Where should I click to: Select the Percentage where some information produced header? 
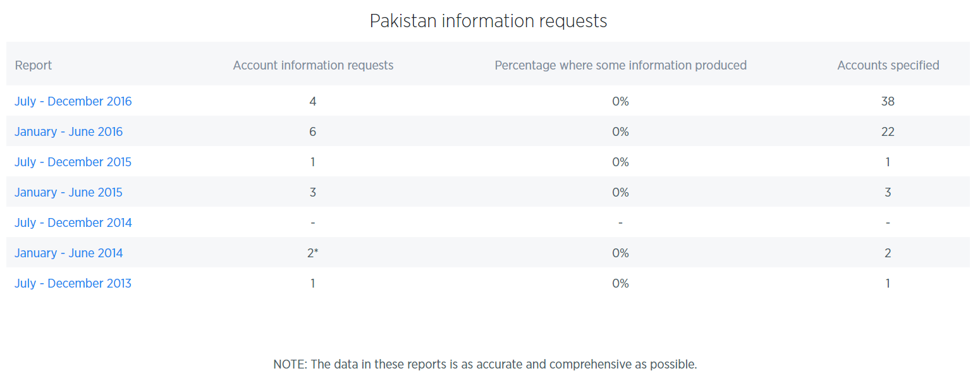pos(620,65)
